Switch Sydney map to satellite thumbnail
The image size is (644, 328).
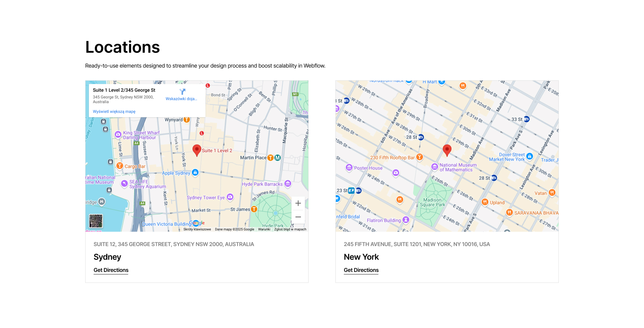tap(96, 221)
